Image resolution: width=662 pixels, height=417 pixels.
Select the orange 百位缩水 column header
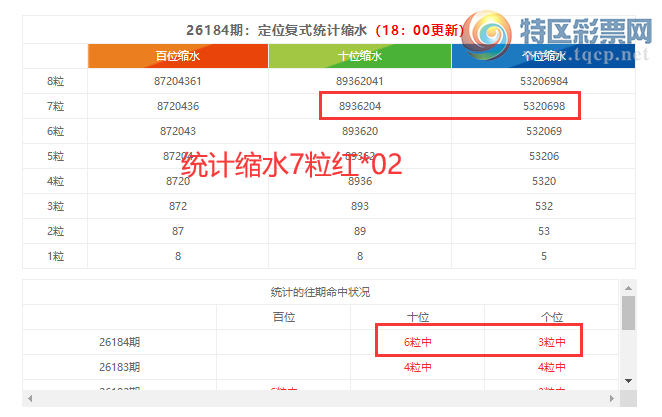point(178,56)
